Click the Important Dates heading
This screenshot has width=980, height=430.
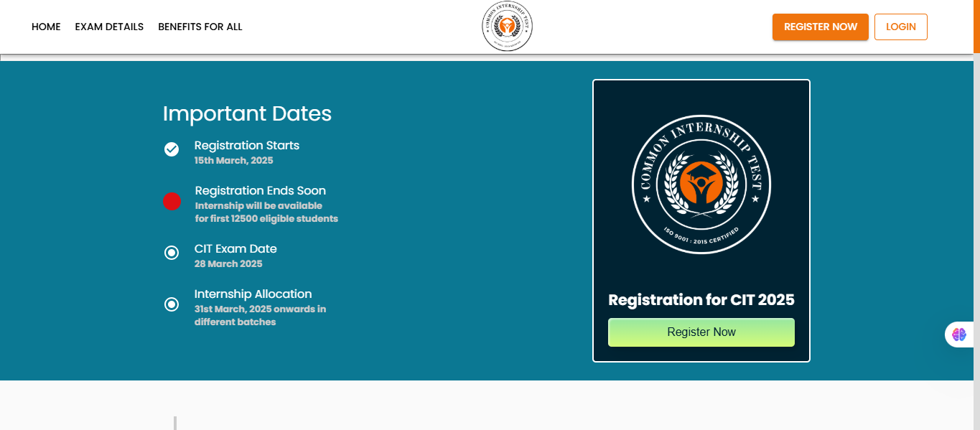coord(247,113)
